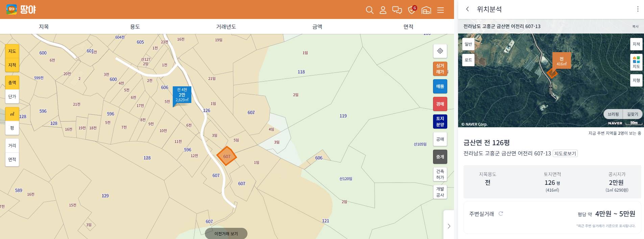Click the heart badge favorites icon
This screenshot has height=239, width=644.
pos(412,10)
